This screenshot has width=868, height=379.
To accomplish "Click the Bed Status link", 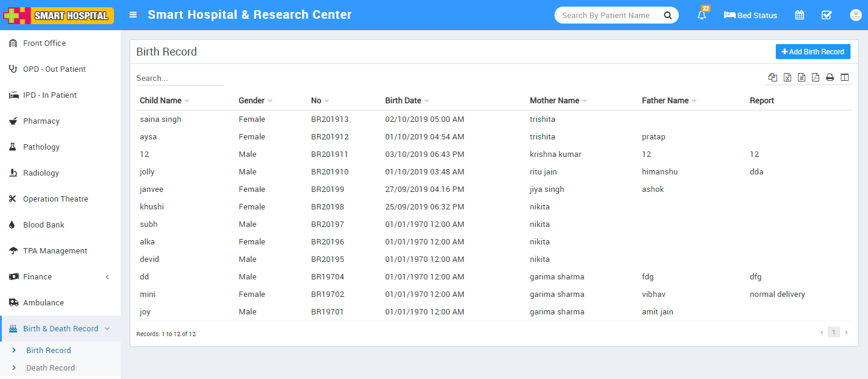I will 750,15.
